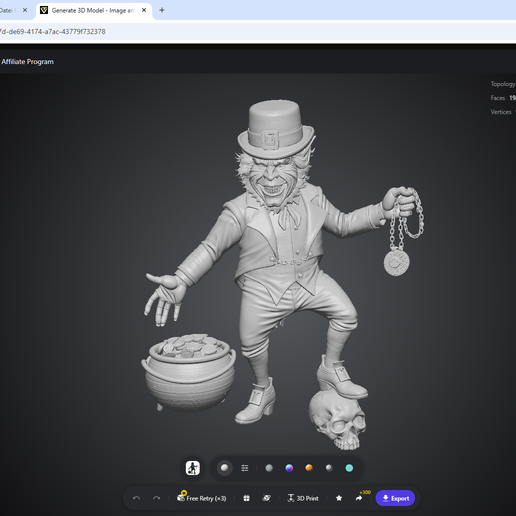
Task: Click the planet-shaped icon in toolbar
Action: pos(266,498)
